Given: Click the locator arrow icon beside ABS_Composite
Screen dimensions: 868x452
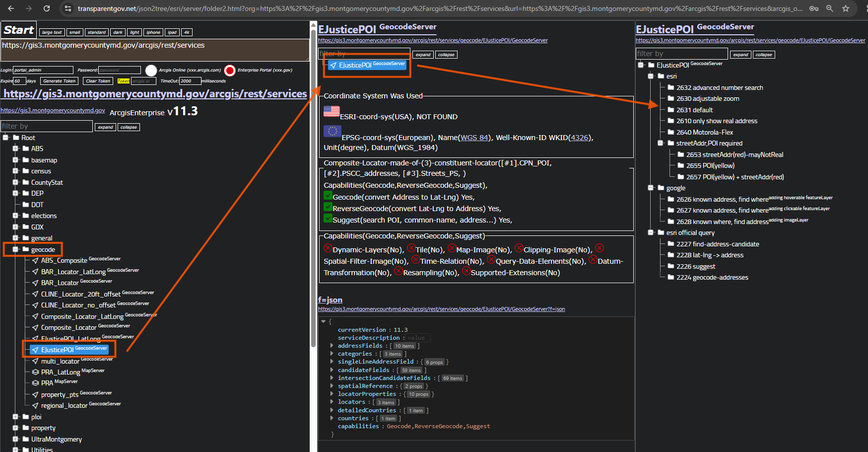Looking at the screenshot, I should (x=35, y=260).
